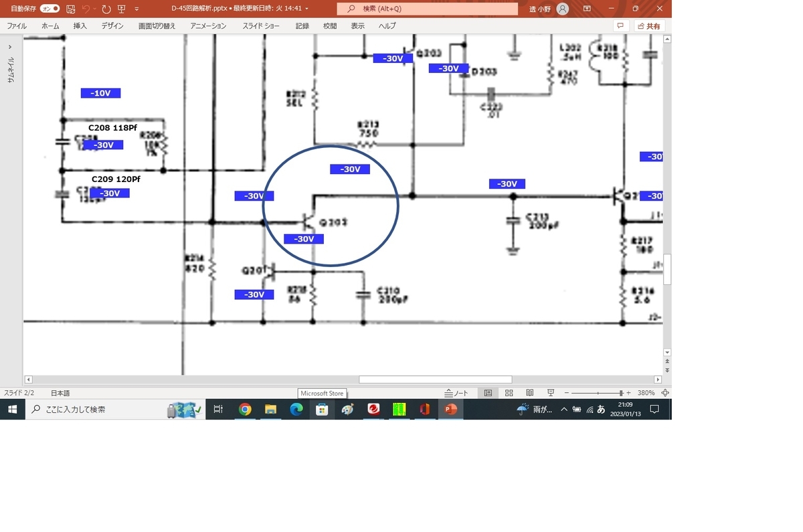Screen dimensions: 803x532
Task: Go to previous slide double-arrow button
Action: pyautogui.click(x=667, y=361)
